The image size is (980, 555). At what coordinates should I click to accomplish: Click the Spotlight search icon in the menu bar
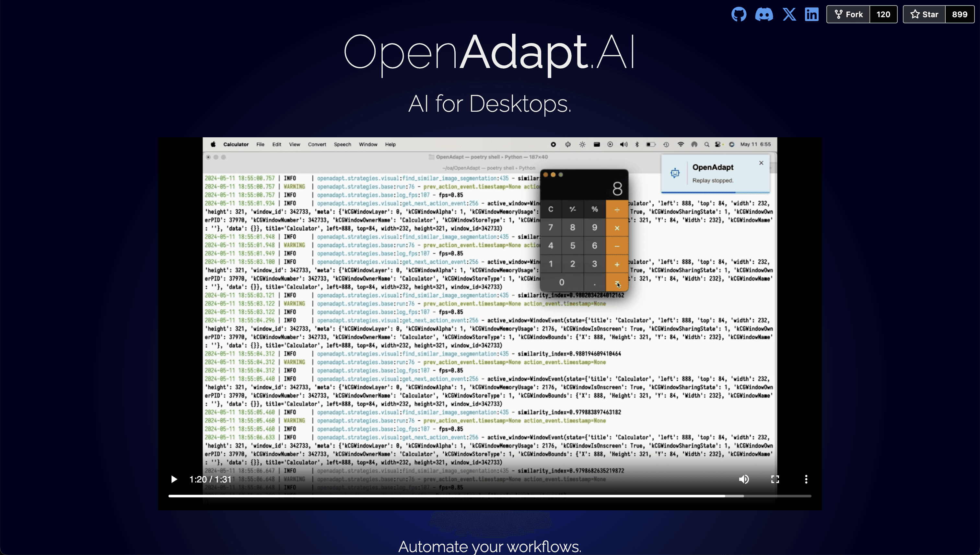pyautogui.click(x=706, y=144)
